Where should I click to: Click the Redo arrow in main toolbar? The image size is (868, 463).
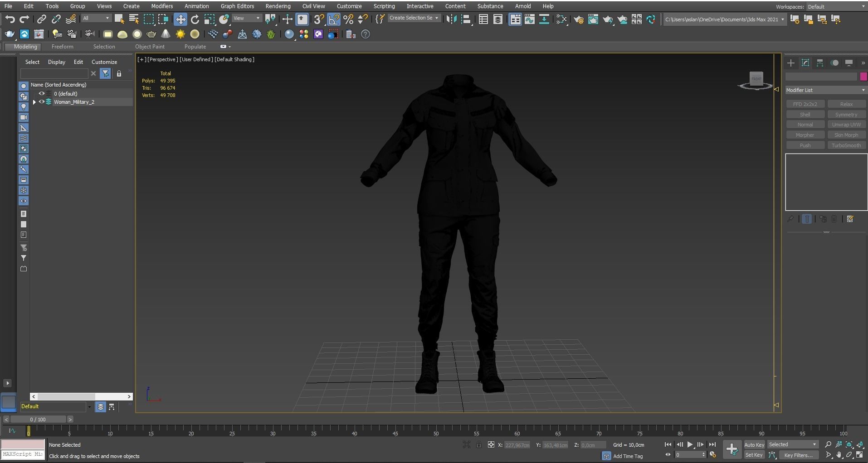(24, 19)
